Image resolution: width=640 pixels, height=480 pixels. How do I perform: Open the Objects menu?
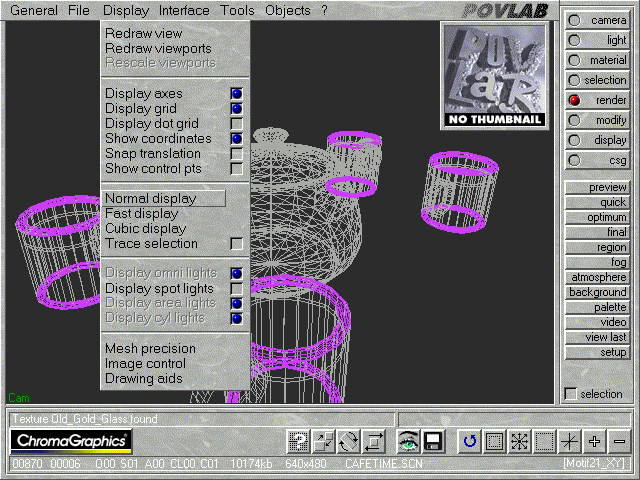[287, 11]
